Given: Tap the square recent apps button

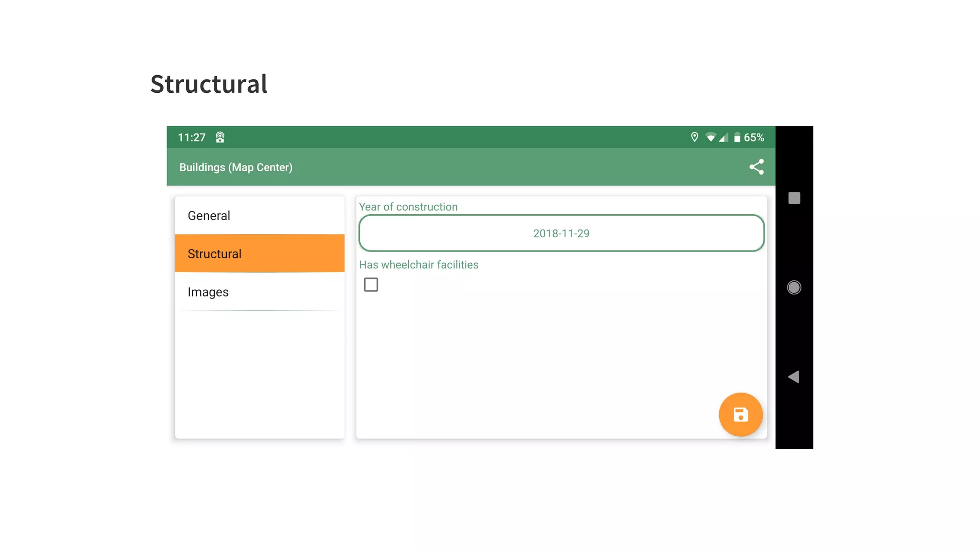Looking at the screenshot, I should coord(794,198).
